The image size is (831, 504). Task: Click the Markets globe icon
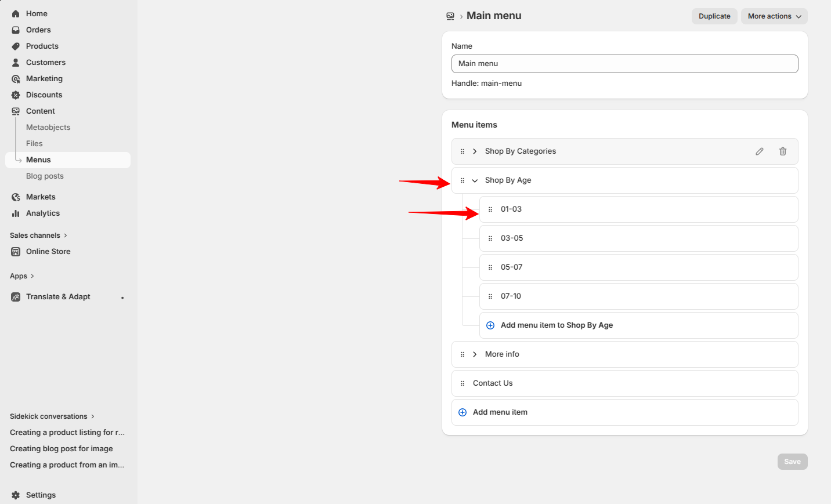pos(16,197)
